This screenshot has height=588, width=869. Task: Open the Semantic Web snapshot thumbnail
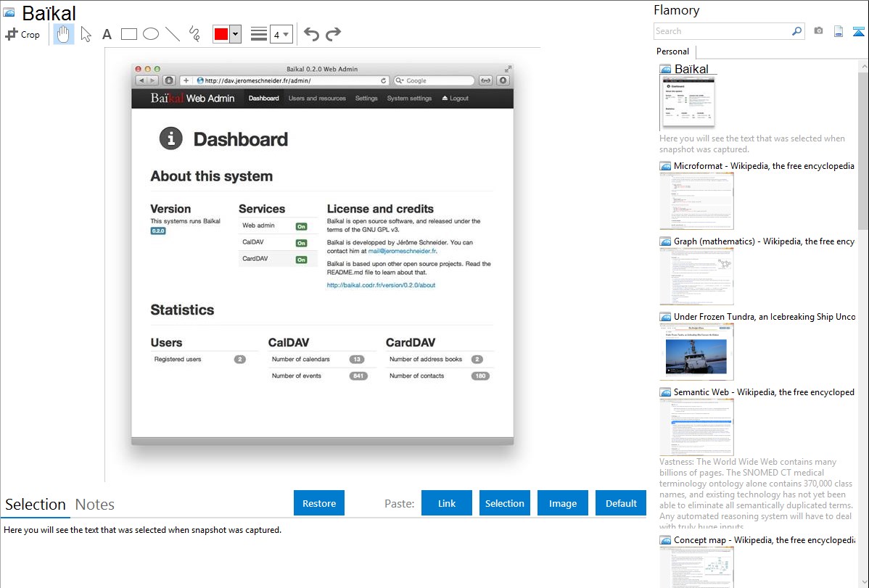click(x=696, y=427)
